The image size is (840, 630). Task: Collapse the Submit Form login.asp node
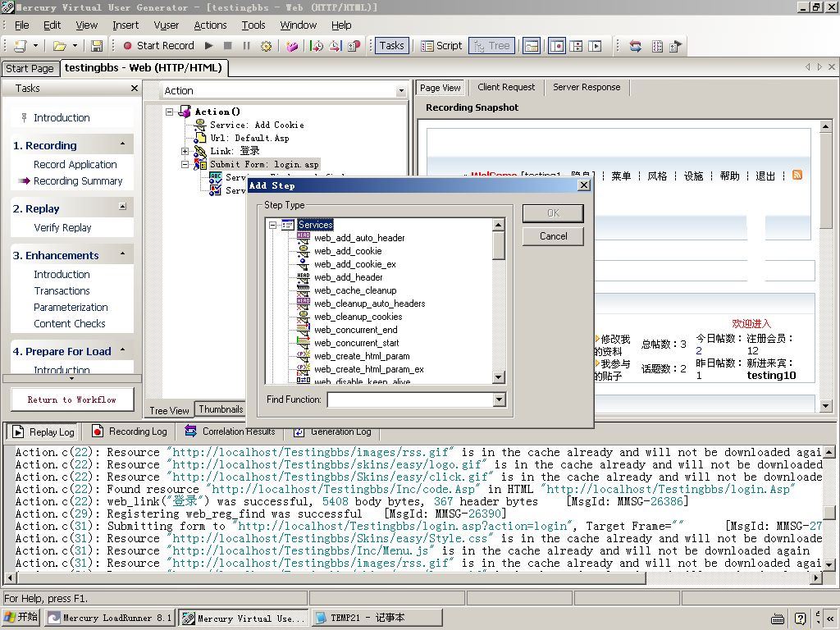185,164
